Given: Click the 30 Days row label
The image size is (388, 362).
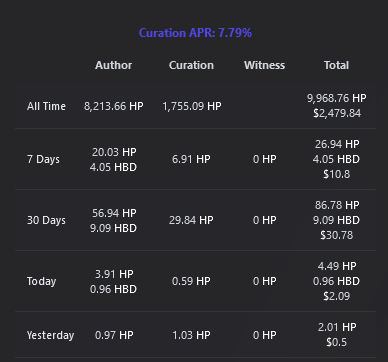Looking at the screenshot, I should [46, 220].
